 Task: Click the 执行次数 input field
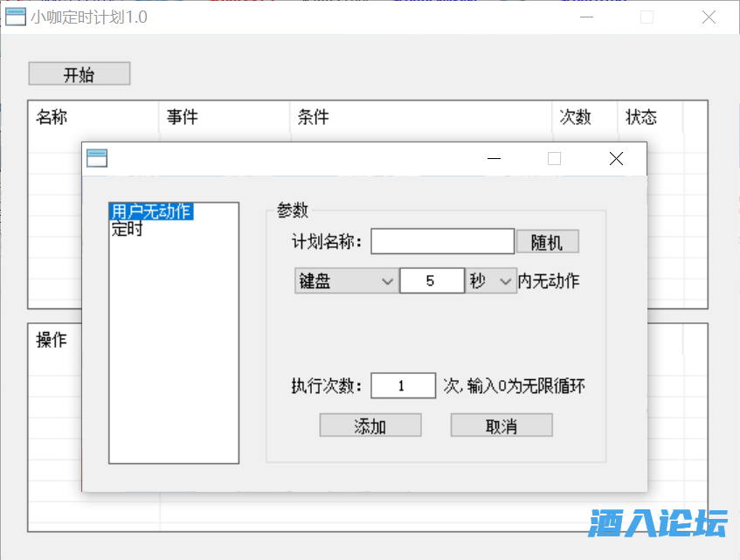click(403, 386)
